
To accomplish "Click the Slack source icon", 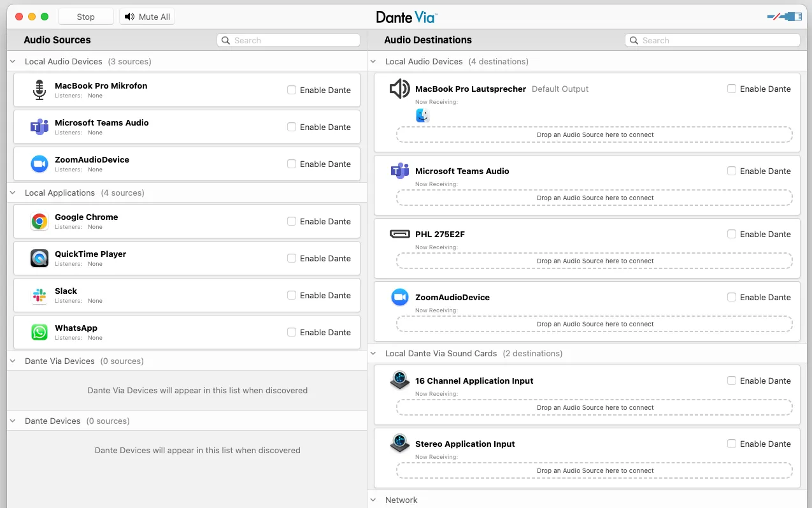I will (x=39, y=295).
